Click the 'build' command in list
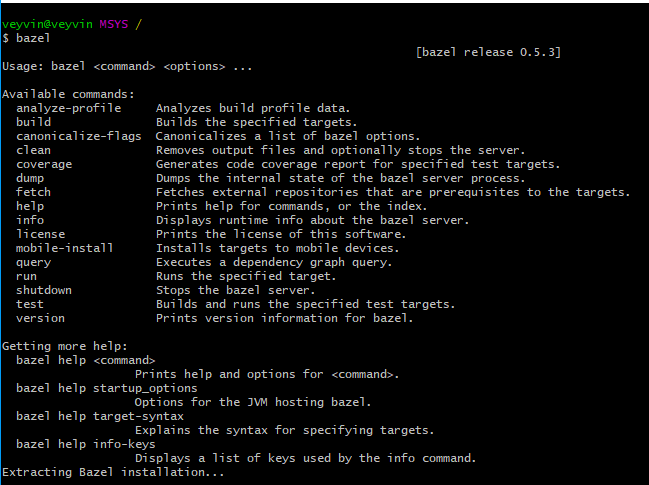 tap(34, 122)
